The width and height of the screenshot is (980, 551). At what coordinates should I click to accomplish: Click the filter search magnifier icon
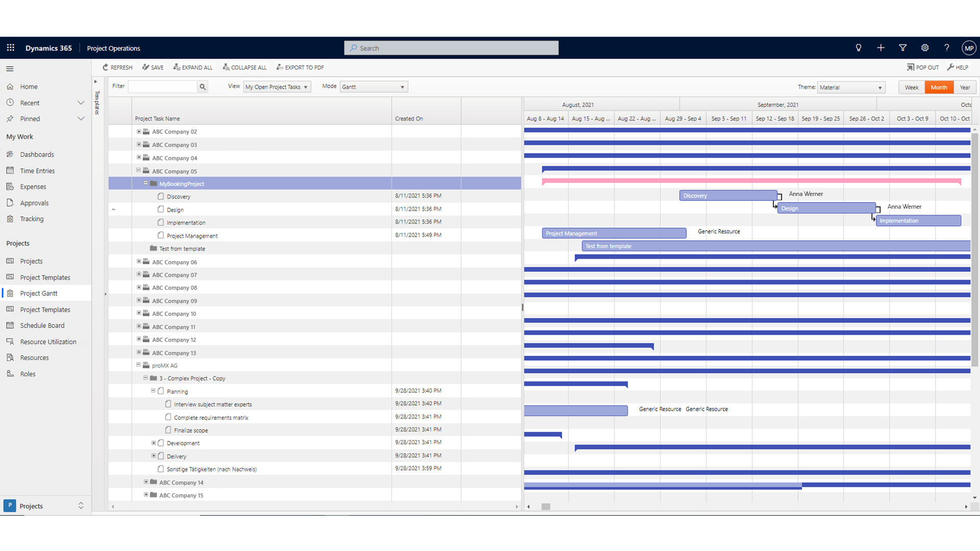(x=202, y=87)
